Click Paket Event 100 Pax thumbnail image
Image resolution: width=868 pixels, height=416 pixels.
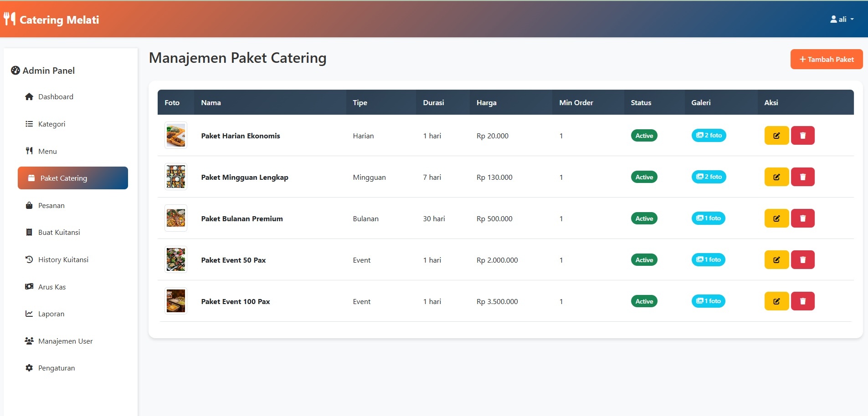[x=176, y=301]
